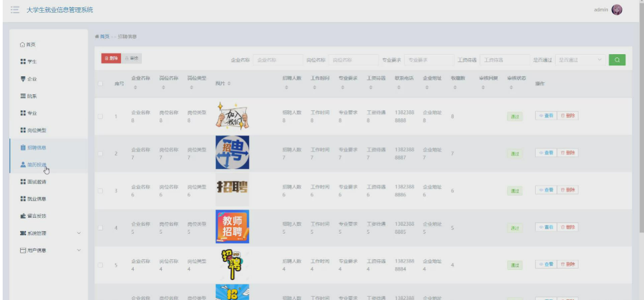Click the 首页 breadcrumb link

click(105, 37)
